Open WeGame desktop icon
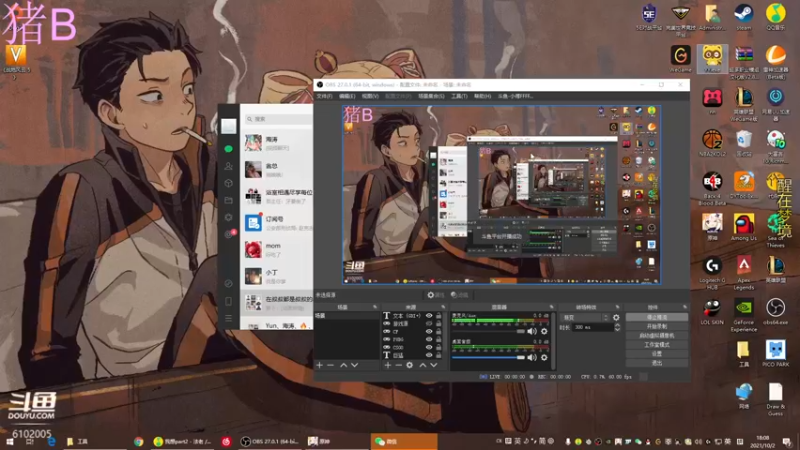Screen dimensions: 800x450 [x=681, y=59]
